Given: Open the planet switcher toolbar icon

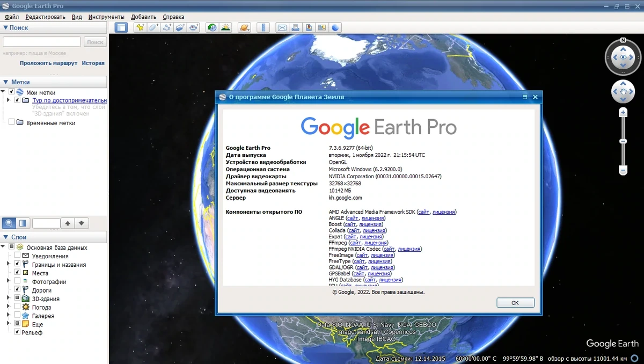Looking at the screenshot, I should pyautogui.click(x=245, y=27).
